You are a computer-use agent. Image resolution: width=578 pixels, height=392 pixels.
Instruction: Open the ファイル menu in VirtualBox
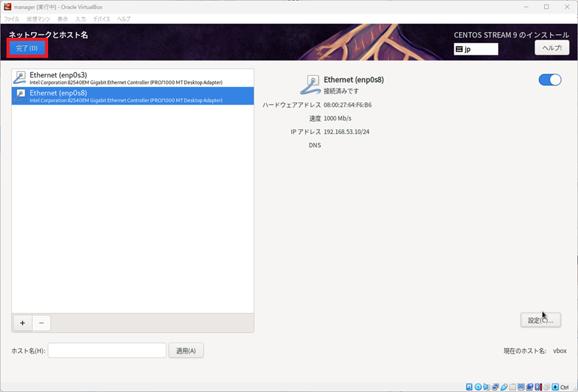point(12,19)
